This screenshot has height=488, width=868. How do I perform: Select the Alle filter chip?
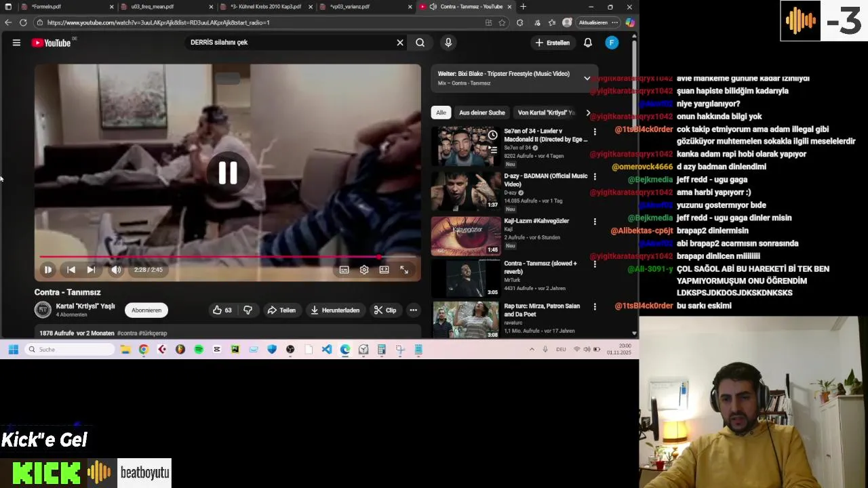click(441, 113)
